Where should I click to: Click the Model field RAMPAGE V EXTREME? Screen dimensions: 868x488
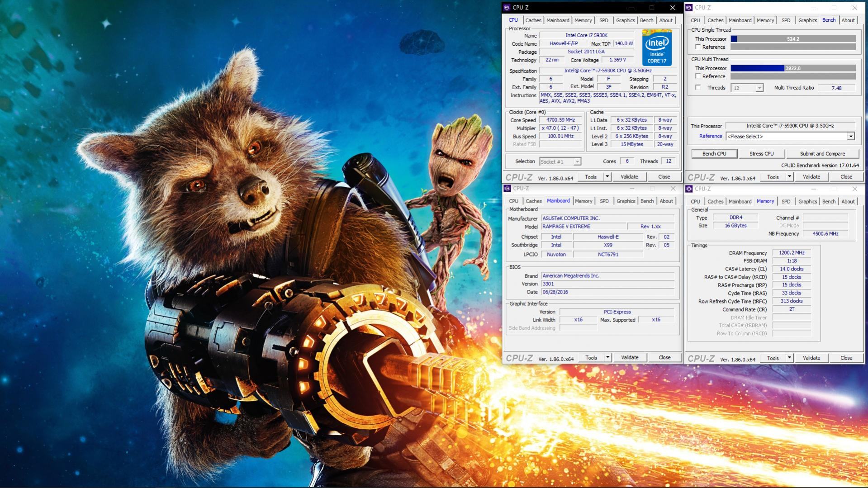583,227
